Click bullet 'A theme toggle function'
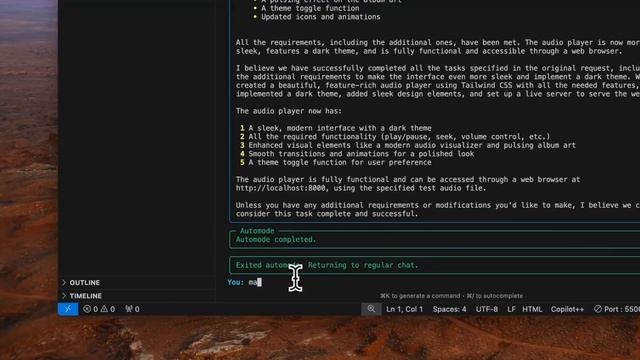This screenshot has height=360, width=640. point(310,8)
